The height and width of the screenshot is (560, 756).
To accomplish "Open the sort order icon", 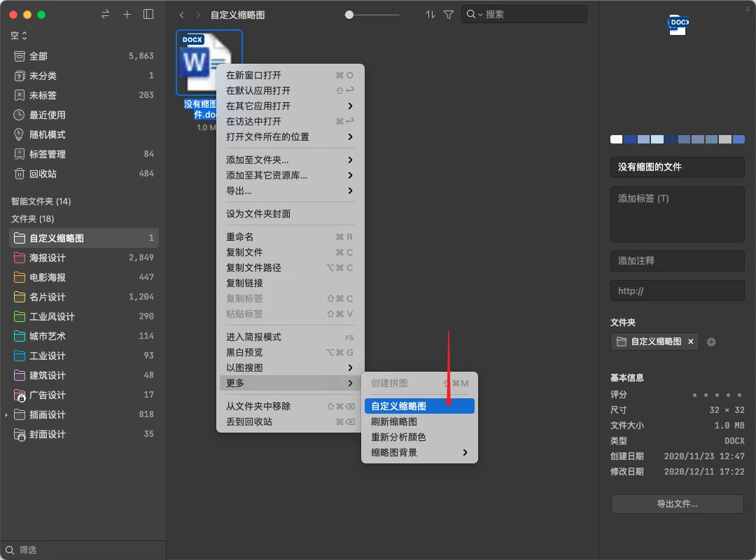I will tap(430, 14).
